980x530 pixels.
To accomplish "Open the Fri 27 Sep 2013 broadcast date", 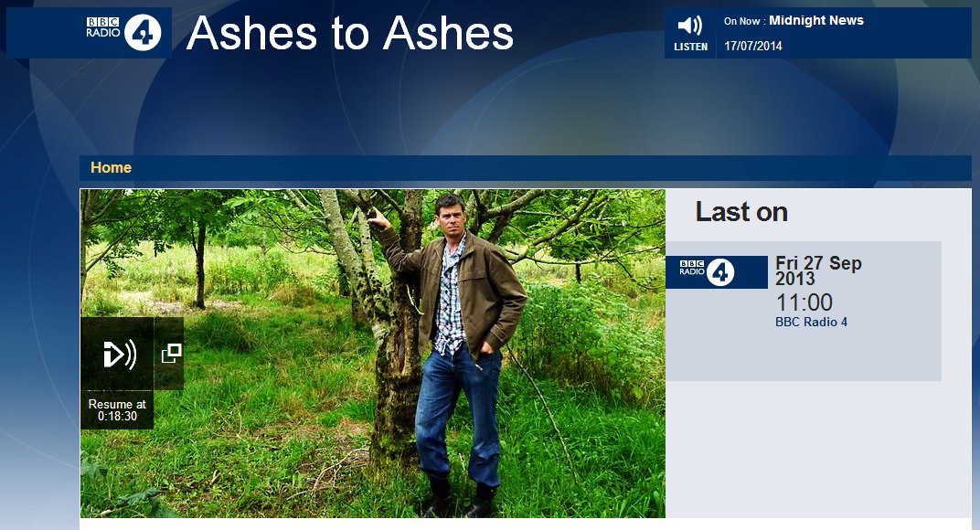I will (818, 270).
